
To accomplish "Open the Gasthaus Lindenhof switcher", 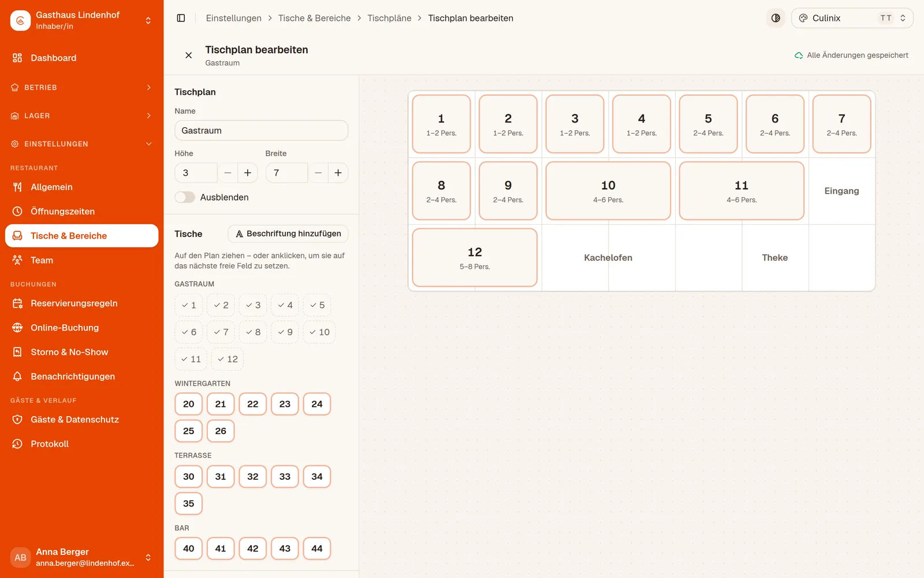I will click(x=81, y=20).
